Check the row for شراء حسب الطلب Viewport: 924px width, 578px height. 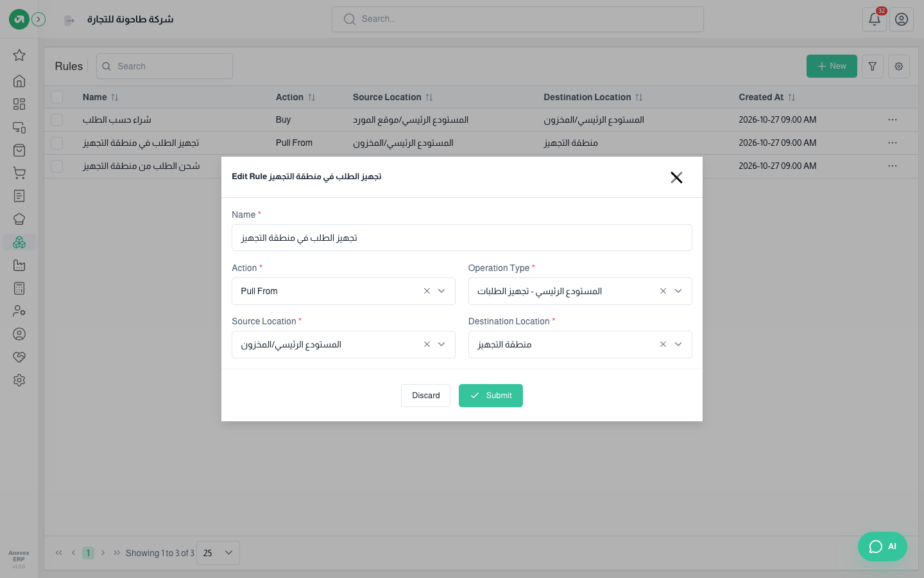click(x=57, y=120)
